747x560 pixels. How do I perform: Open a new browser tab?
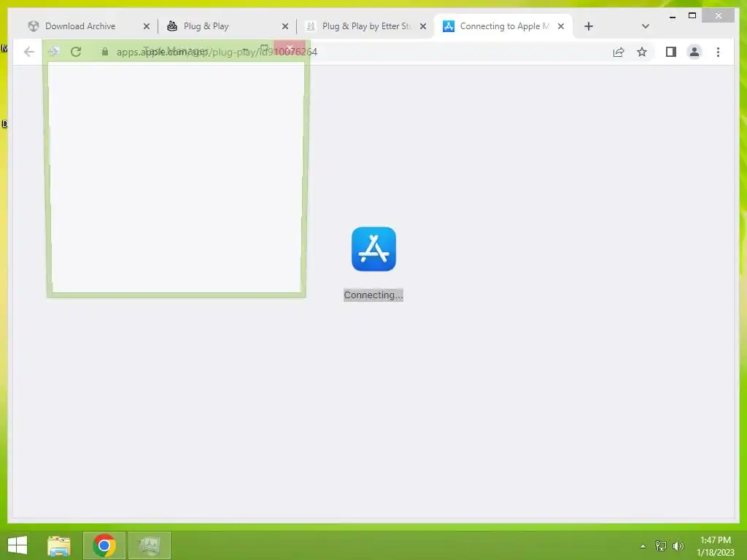point(589,26)
